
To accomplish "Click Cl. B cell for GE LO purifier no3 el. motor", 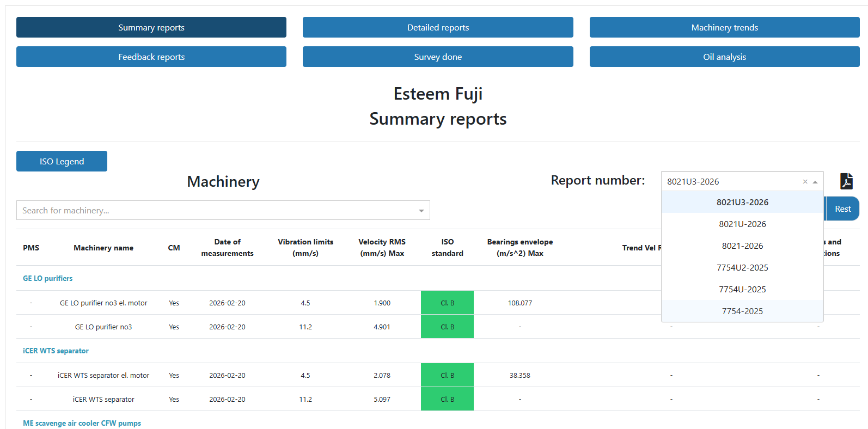I will 447,303.
